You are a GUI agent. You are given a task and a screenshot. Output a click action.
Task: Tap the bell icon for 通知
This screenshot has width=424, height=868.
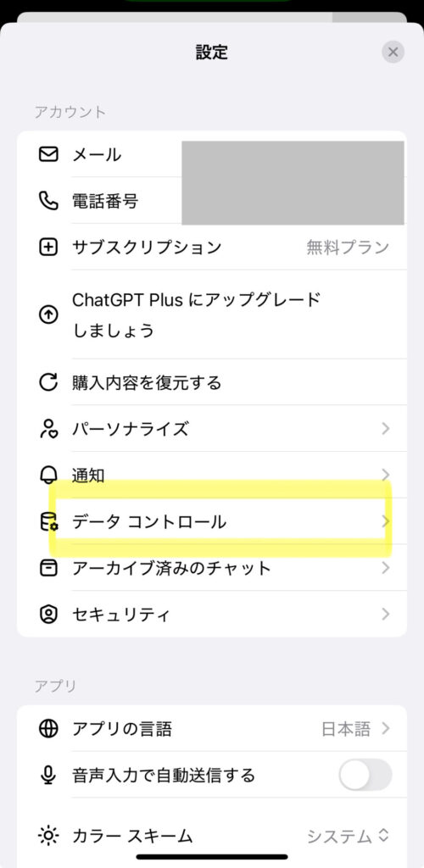[48, 475]
